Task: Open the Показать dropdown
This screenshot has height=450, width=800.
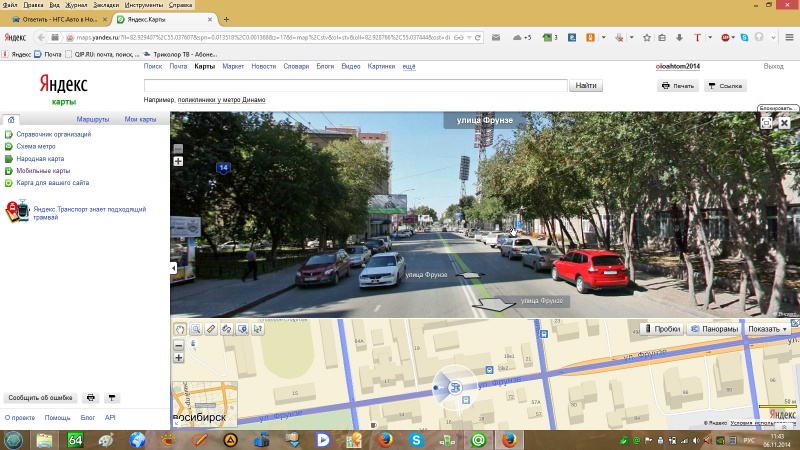Action: (767, 329)
